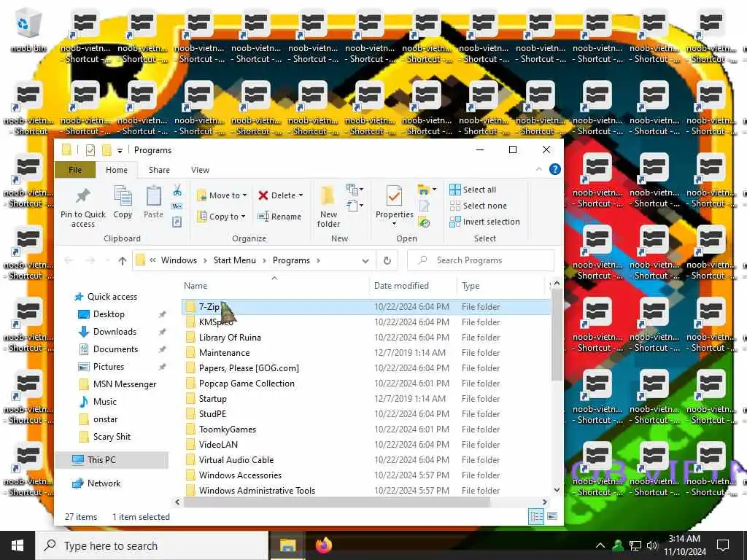The height and width of the screenshot is (560, 747).
Task: Click Type here to search box
Action: coord(152,545)
